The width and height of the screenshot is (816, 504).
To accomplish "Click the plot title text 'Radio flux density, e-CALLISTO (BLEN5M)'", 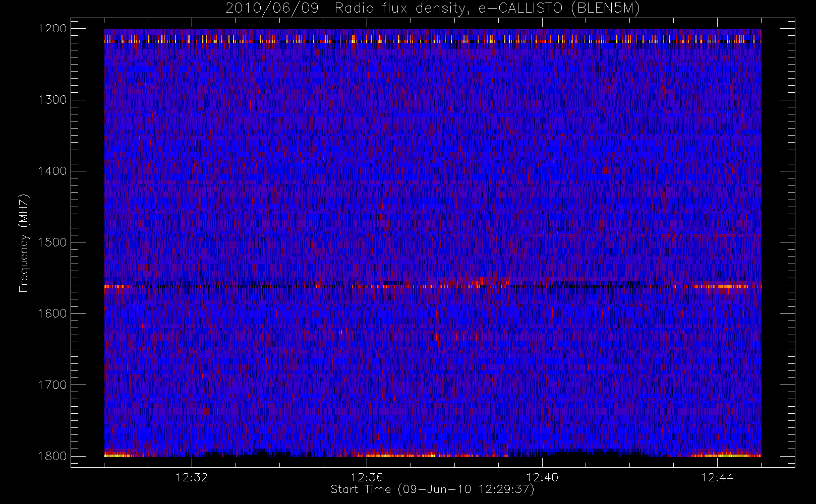I will (x=487, y=9).
